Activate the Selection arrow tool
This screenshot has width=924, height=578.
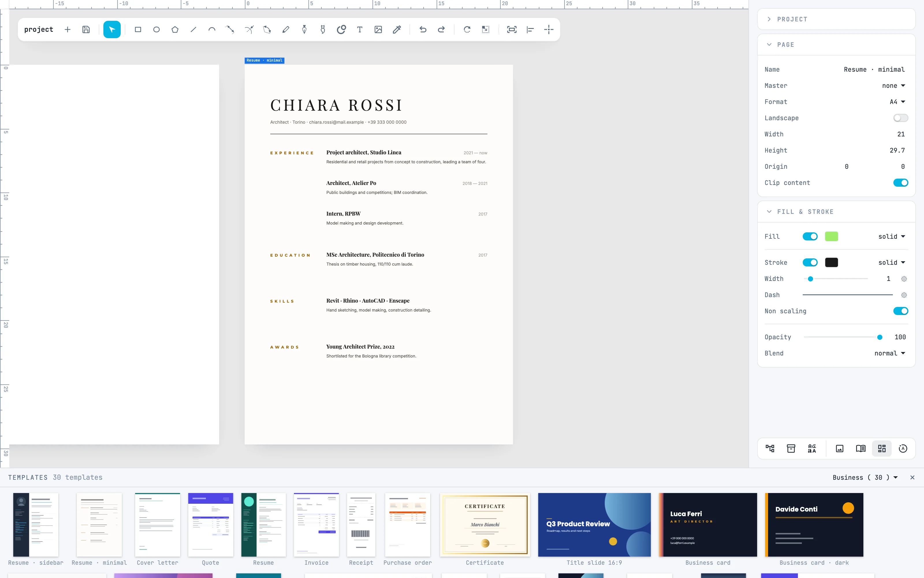pos(112,29)
